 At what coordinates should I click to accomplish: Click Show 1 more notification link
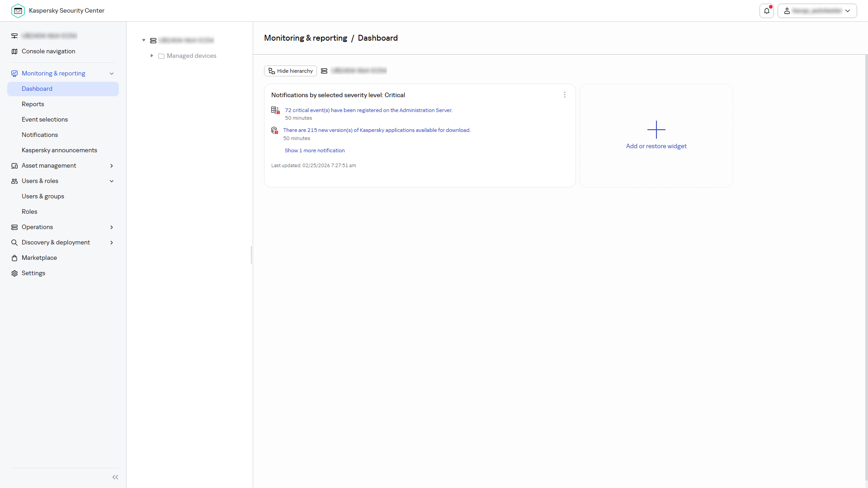click(315, 150)
